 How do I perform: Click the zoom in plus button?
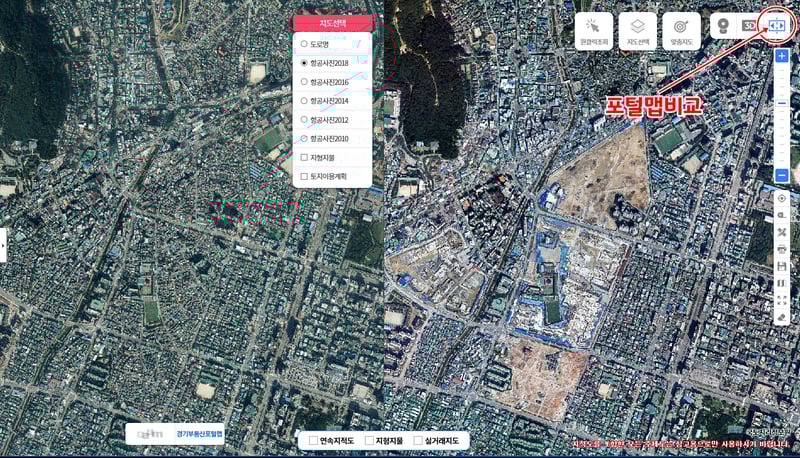pos(782,56)
